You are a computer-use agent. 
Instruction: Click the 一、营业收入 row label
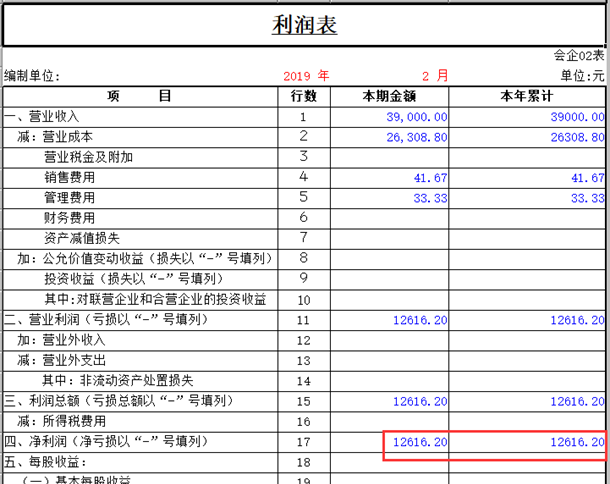[42, 117]
